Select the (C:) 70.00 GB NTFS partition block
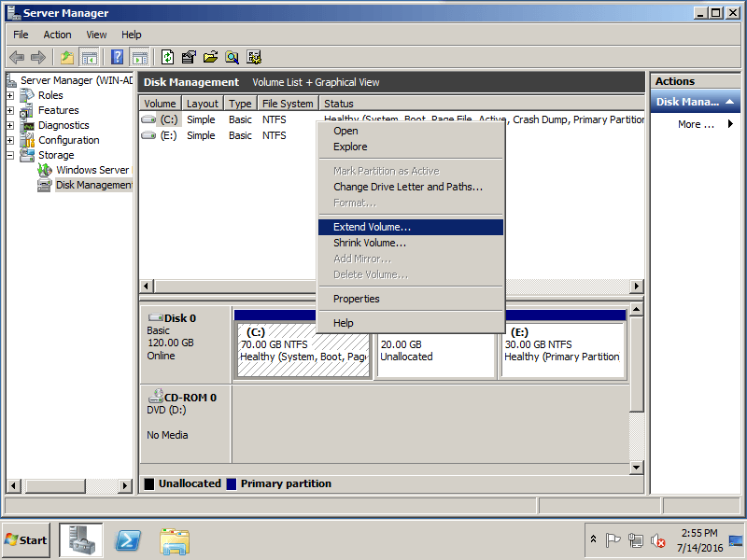747x560 pixels. pos(303,350)
